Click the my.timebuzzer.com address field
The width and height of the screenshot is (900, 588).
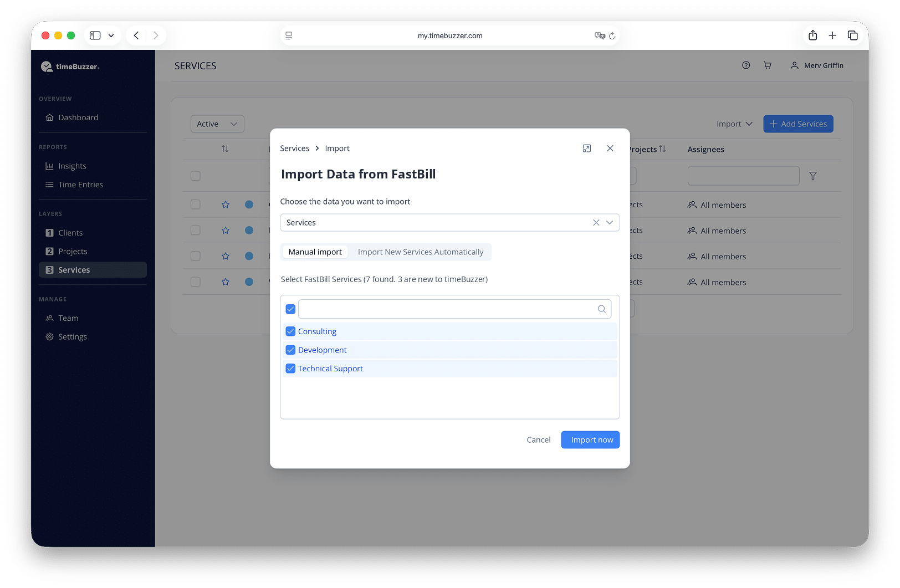450,35
